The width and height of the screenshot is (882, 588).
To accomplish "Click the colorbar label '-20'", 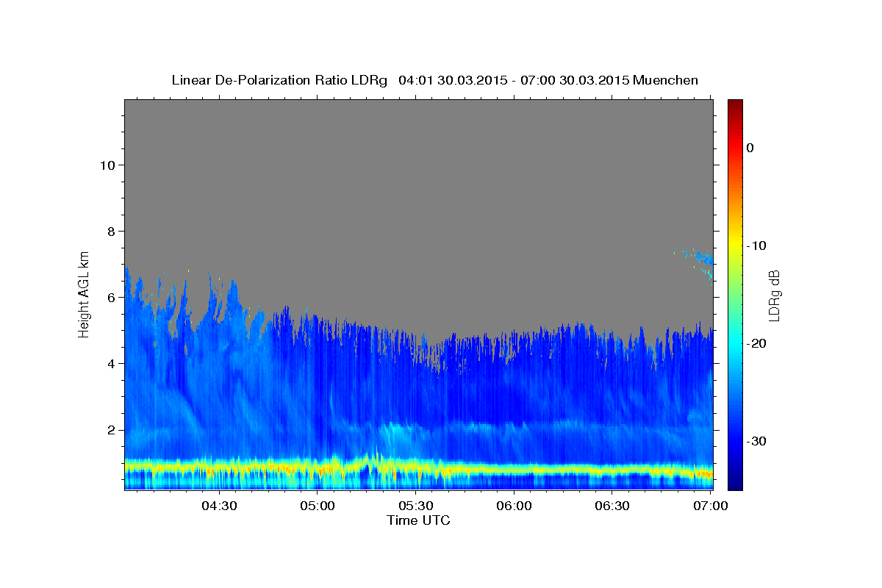I will click(758, 343).
